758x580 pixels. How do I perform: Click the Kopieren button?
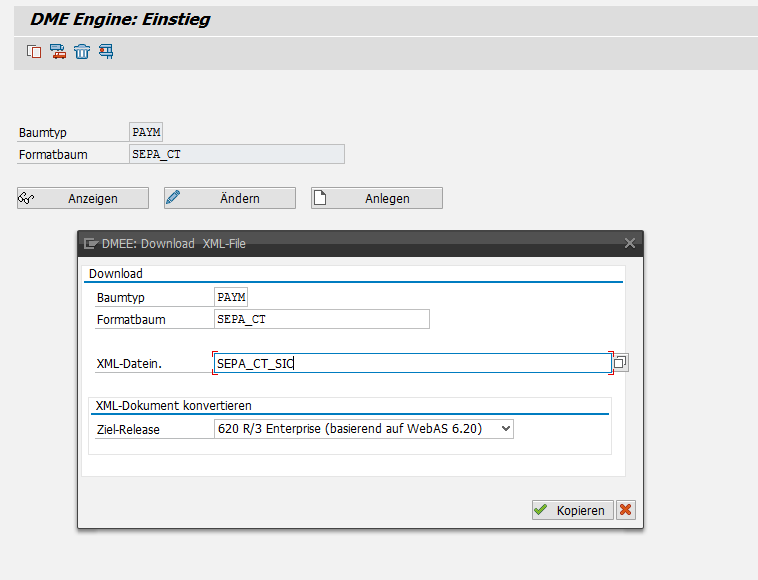click(571, 510)
